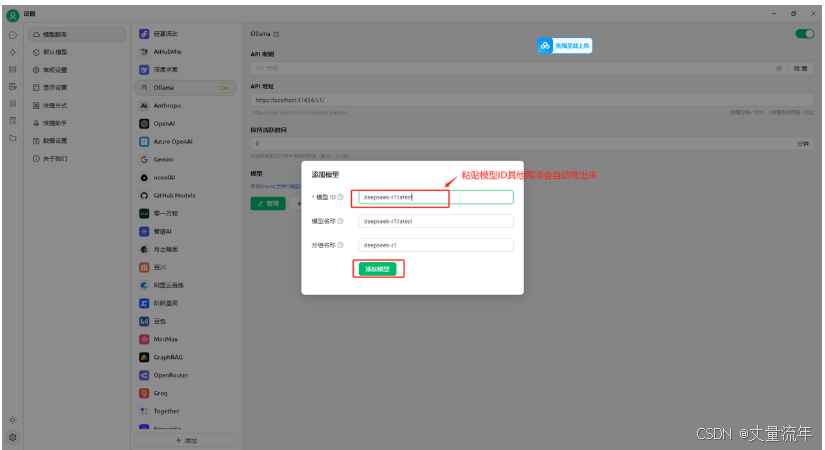Select the 月之暗面 provider icon
This screenshot has height=450, width=825.
[144, 249]
